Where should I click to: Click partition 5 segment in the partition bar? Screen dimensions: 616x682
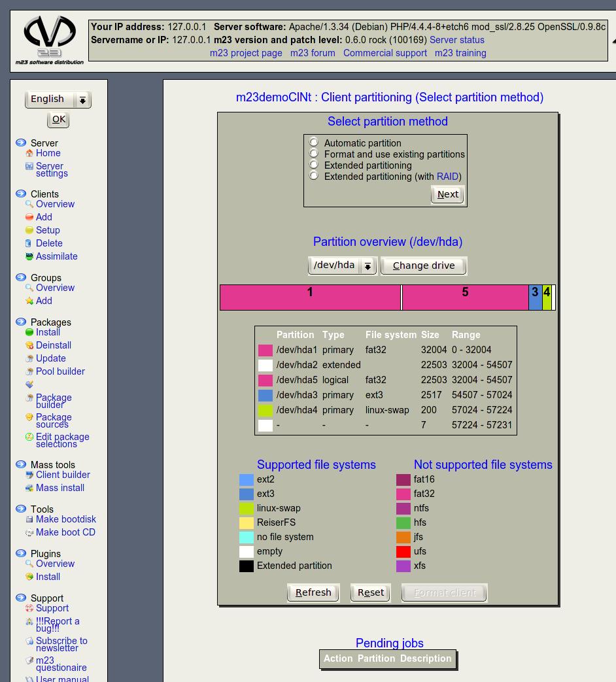click(x=465, y=298)
